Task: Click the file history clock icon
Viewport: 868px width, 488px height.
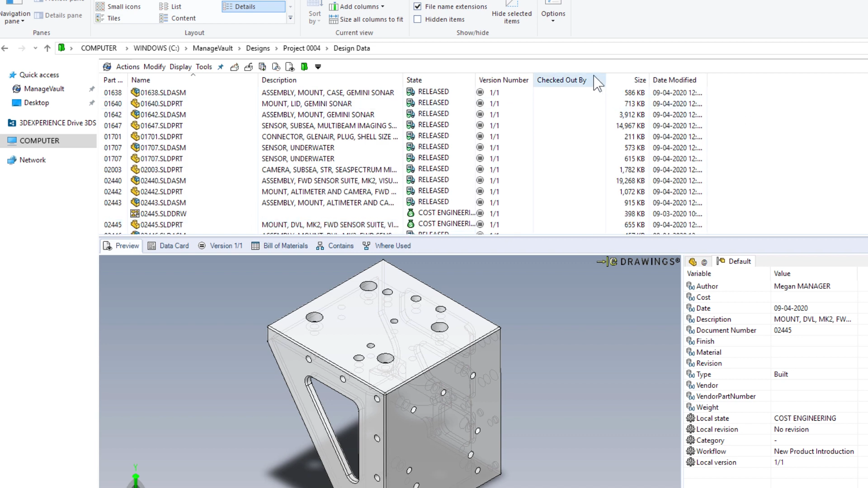Action: [x=276, y=67]
